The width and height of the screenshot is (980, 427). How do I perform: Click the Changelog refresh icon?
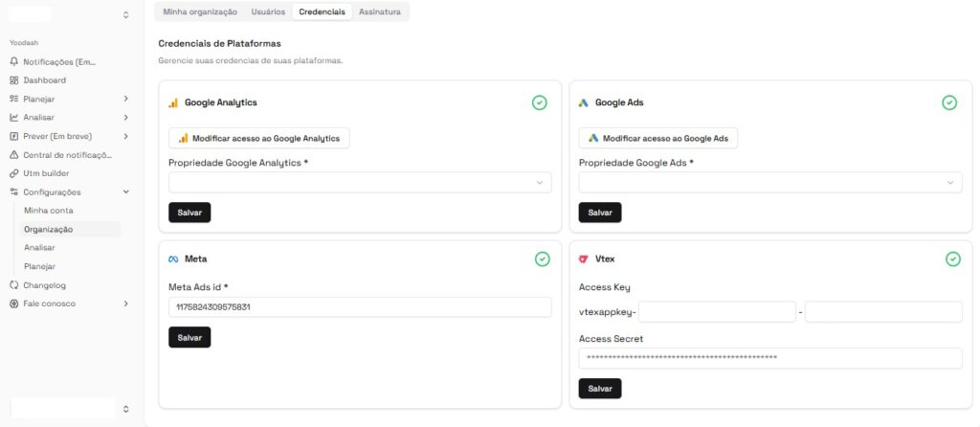(14, 285)
